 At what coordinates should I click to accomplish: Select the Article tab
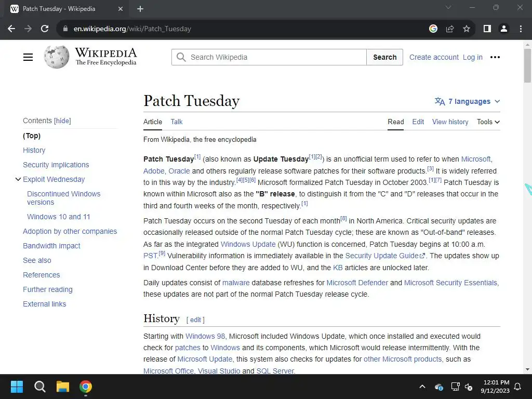pos(153,122)
